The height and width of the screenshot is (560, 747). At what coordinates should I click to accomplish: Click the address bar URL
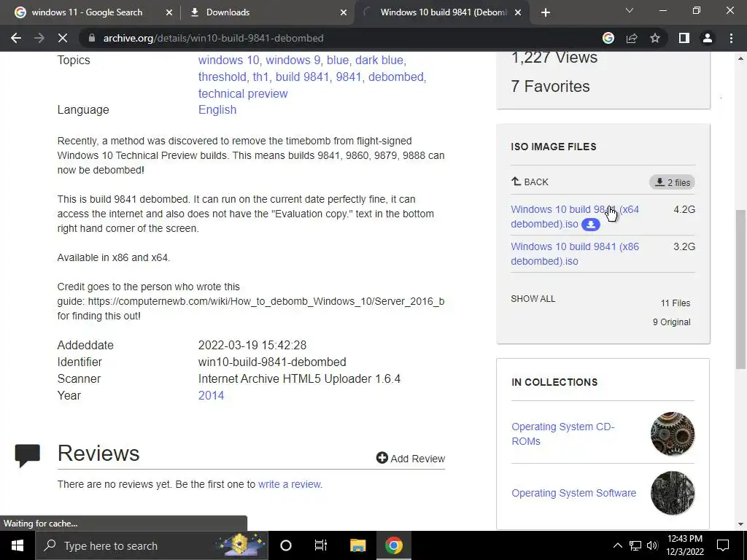pos(214,38)
